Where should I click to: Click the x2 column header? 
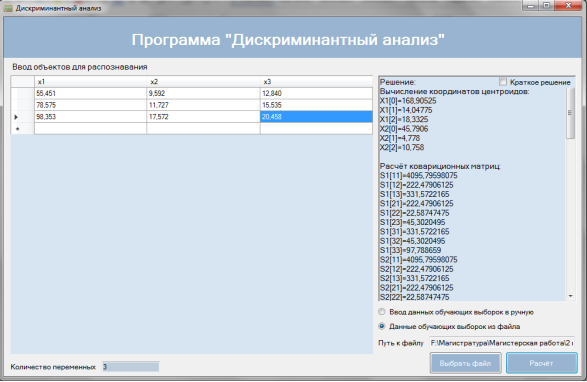click(x=203, y=82)
